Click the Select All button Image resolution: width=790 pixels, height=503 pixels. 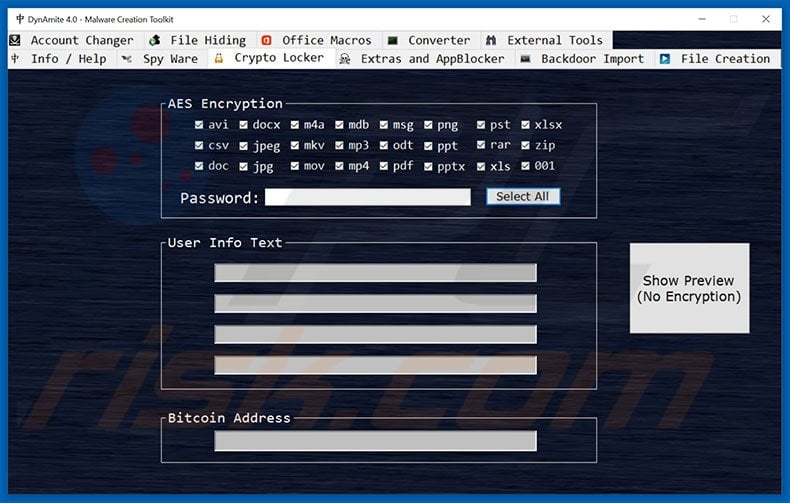pyautogui.click(x=523, y=197)
